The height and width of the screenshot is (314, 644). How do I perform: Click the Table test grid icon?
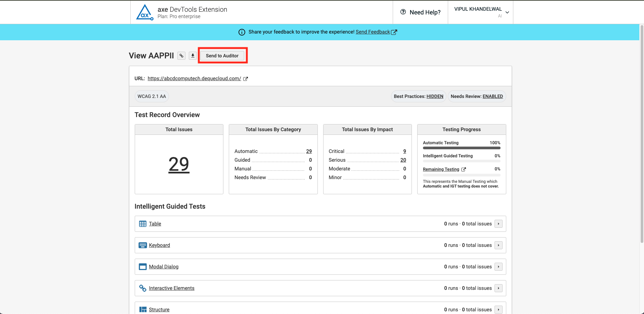click(x=143, y=224)
